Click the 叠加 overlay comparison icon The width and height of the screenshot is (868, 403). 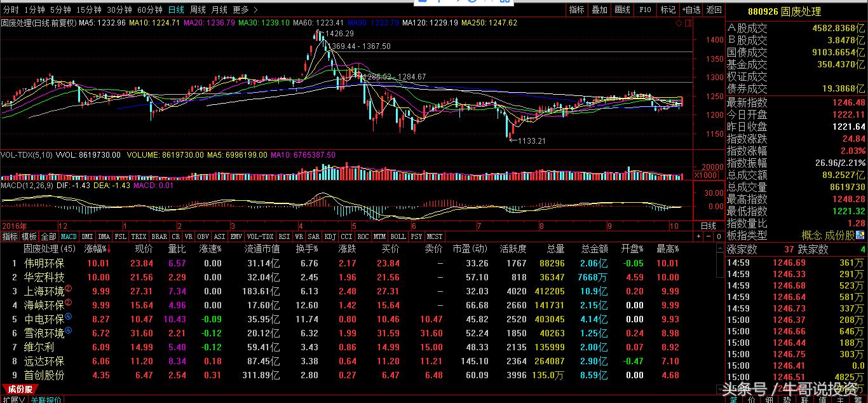point(598,10)
